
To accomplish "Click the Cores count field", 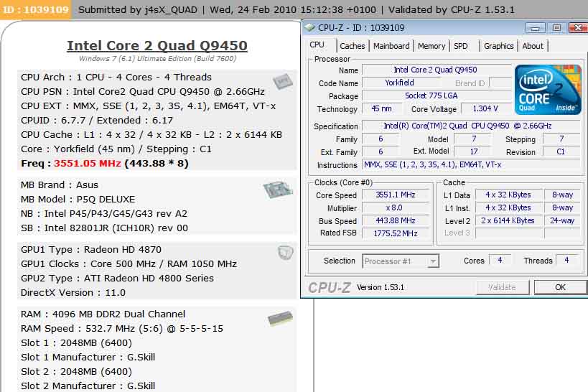I will coord(500,260).
